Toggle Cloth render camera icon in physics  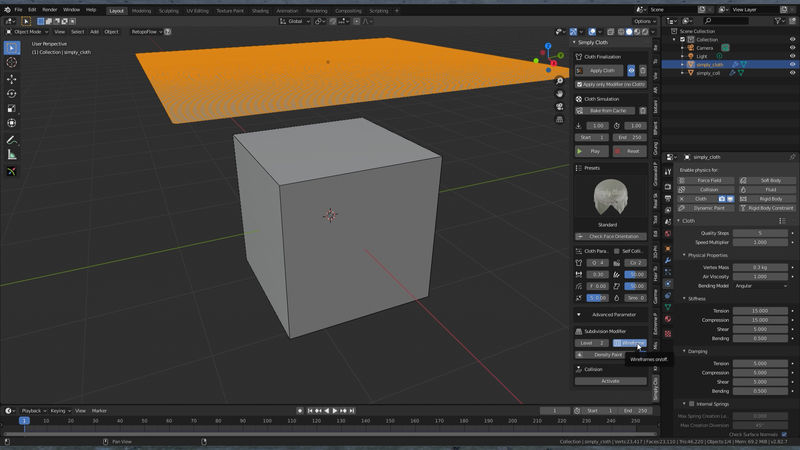pyautogui.click(x=721, y=198)
